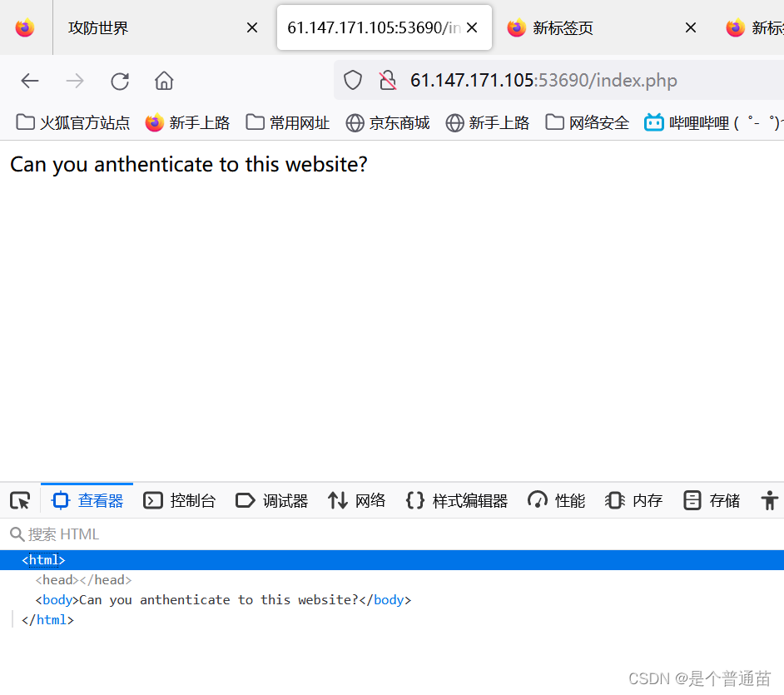The width and height of the screenshot is (784, 695).
Task: Click the accessibility icon in DevTools toolbar
Action: pyautogui.click(x=770, y=499)
